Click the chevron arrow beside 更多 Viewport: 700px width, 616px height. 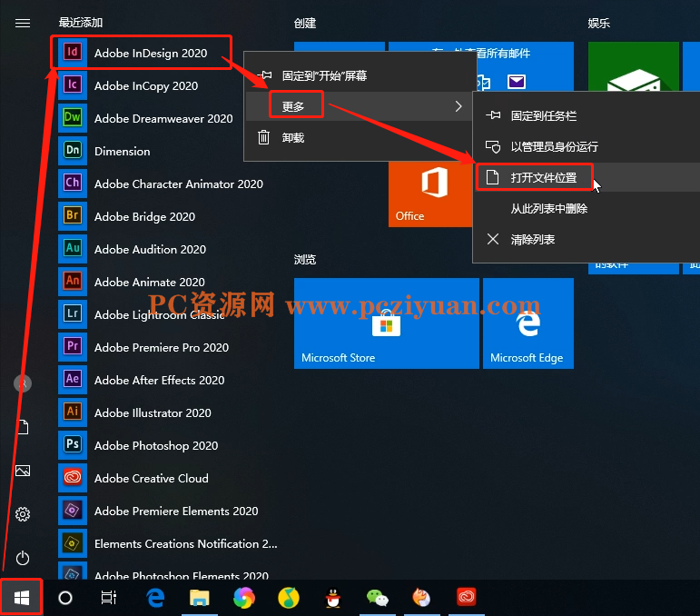(x=458, y=106)
